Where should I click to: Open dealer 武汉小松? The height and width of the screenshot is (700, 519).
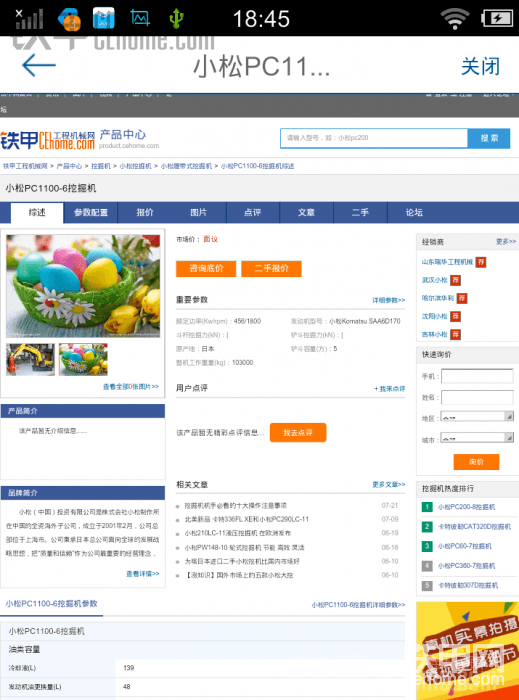click(x=435, y=280)
